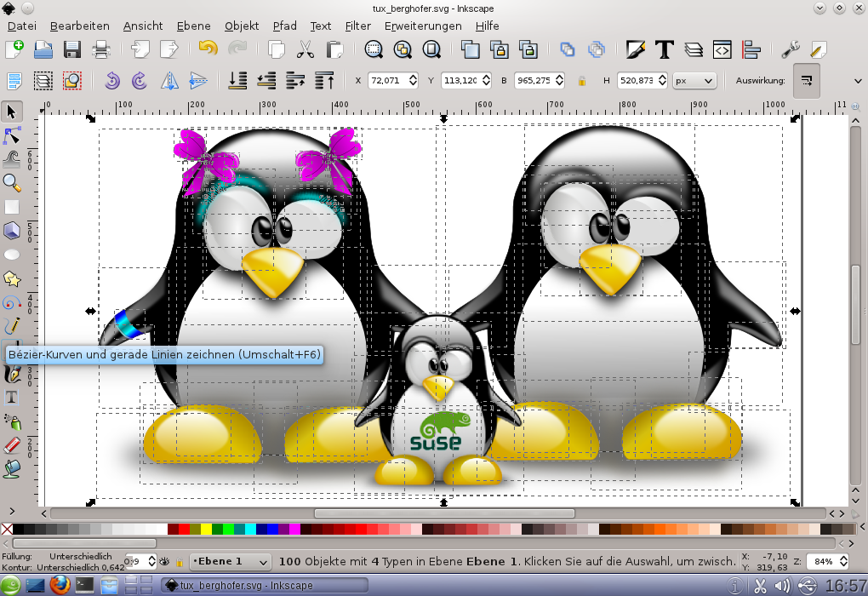Viewport: 868px width, 596px height.
Task: Open the Bearbeiten menu
Action: tap(80, 26)
